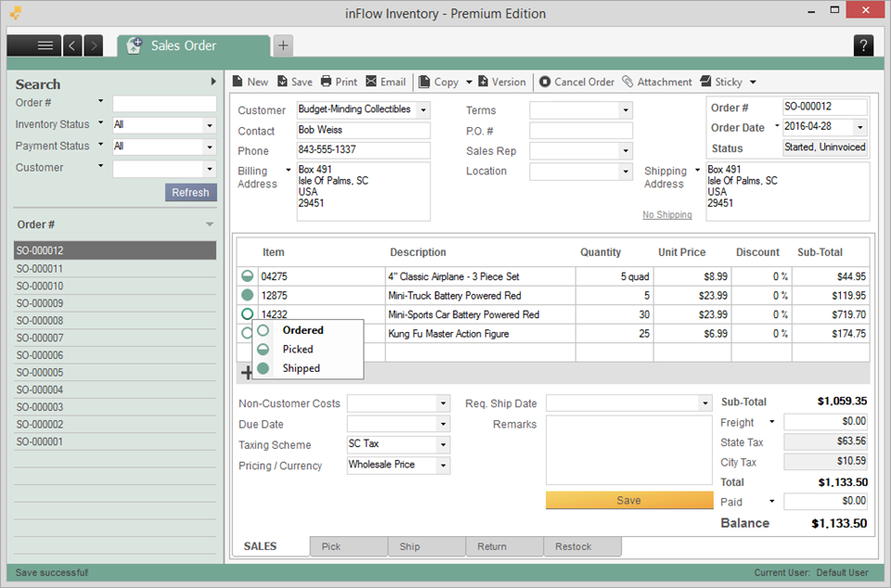Click the Contact field with Bob Weiss

point(363,131)
